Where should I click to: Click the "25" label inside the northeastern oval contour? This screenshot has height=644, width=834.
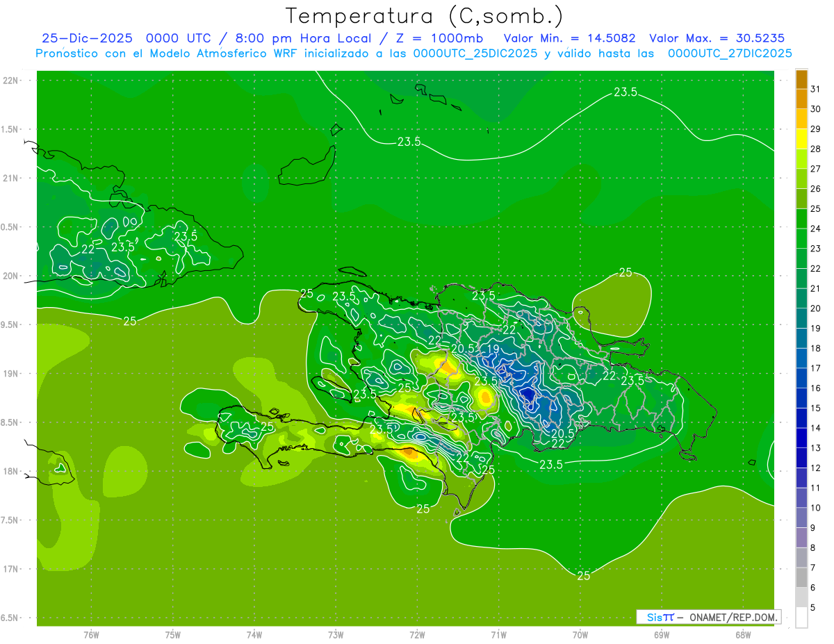(625, 272)
